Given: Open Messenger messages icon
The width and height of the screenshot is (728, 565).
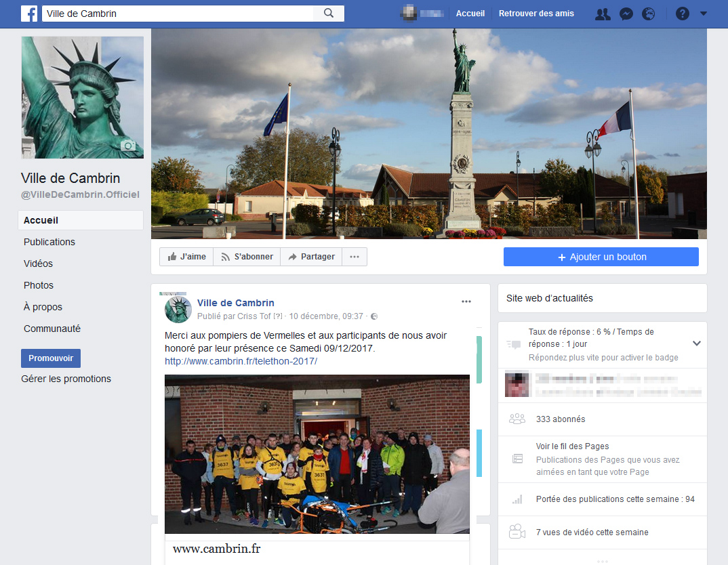Looking at the screenshot, I should pos(626,14).
